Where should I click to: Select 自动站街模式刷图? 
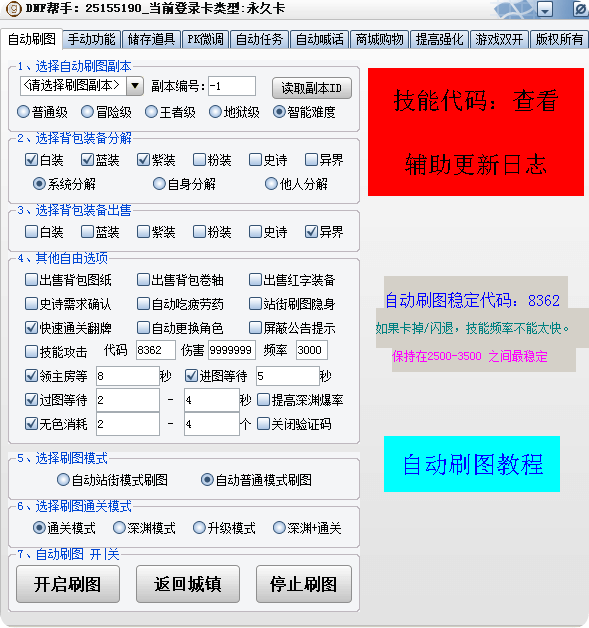click(x=112, y=480)
